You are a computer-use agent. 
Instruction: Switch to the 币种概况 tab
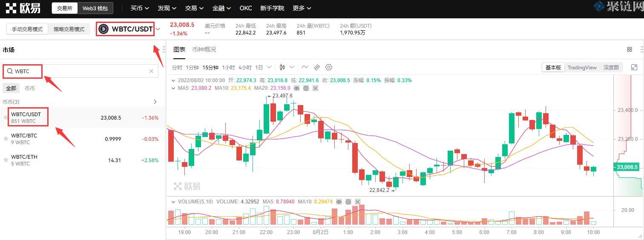(x=204, y=49)
